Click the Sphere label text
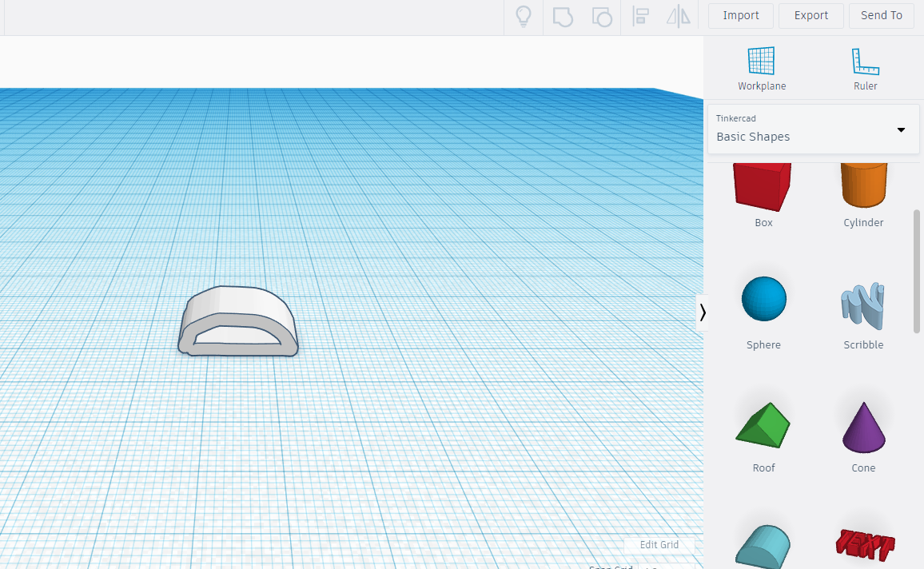The image size is (924, 569). 763,345
